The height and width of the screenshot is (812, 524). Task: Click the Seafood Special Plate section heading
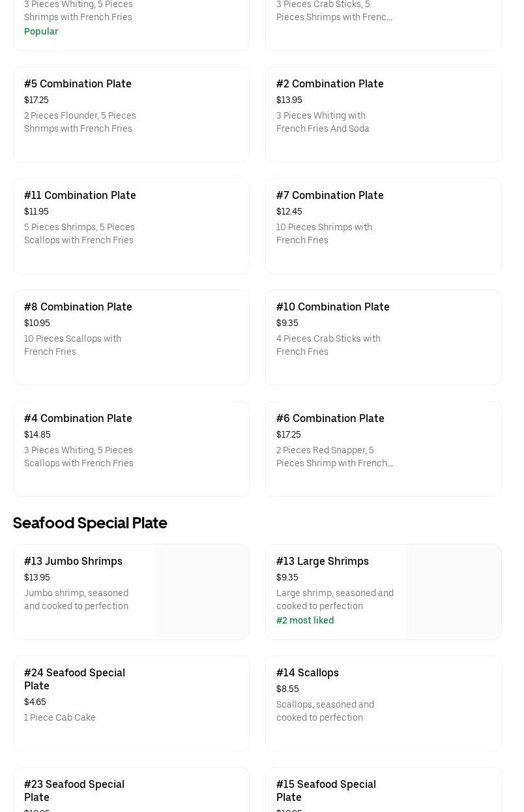pos(90,522)
